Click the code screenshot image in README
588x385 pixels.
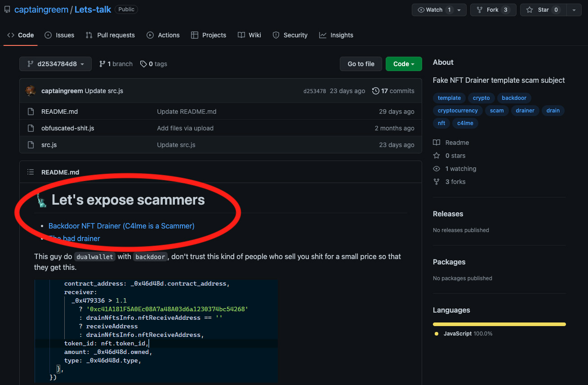coord(156,331)
